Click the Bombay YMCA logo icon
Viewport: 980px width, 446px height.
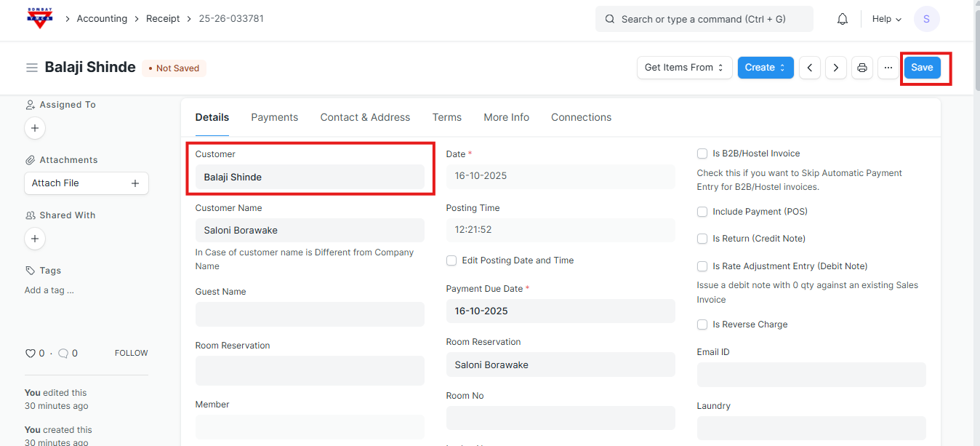tap(40, 18)
